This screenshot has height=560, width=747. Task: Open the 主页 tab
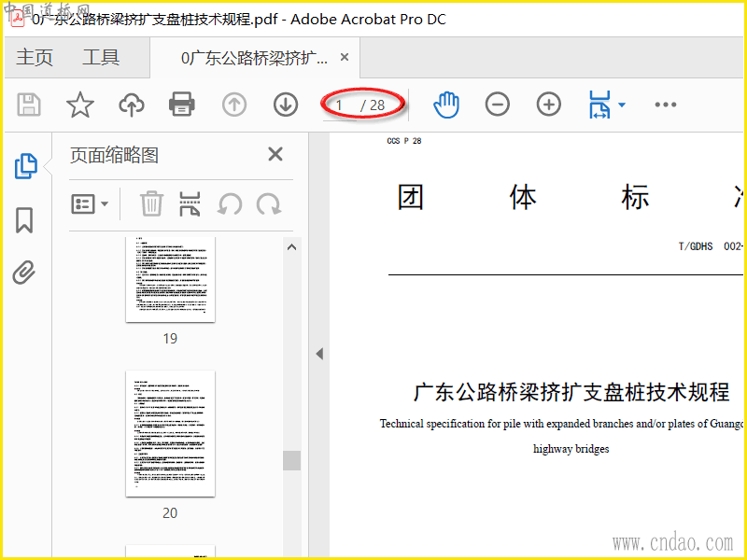(x=35, y=58)
